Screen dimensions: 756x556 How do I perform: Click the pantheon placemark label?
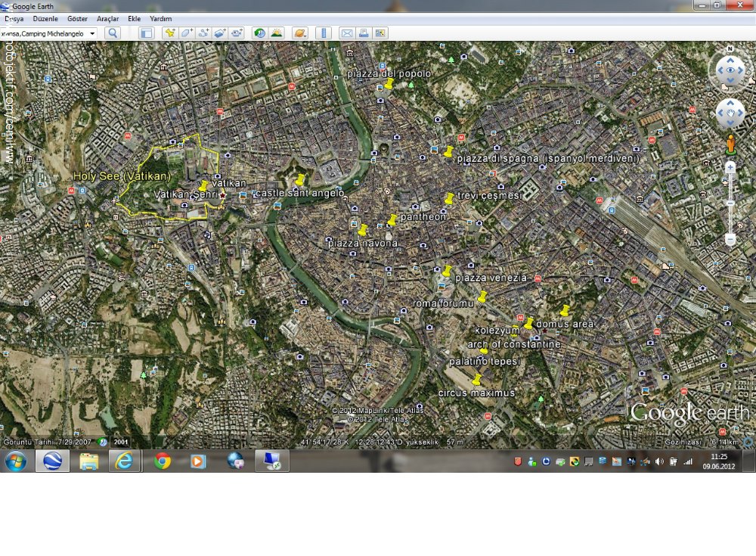423,216
